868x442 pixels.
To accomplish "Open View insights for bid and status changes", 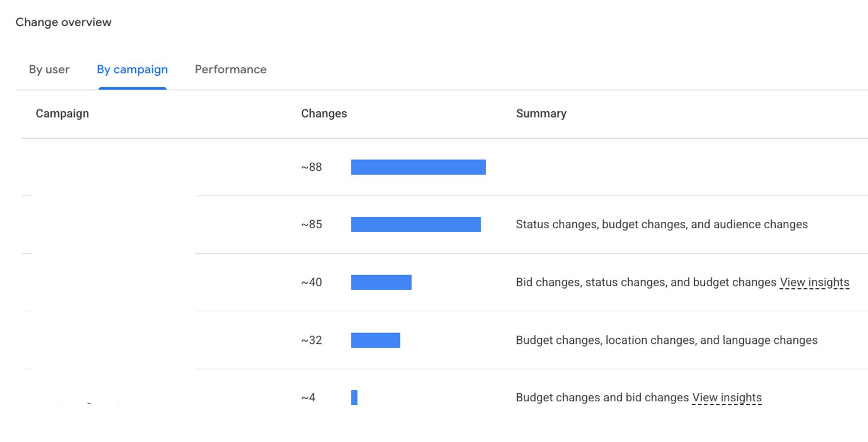I will coord(814,283).
